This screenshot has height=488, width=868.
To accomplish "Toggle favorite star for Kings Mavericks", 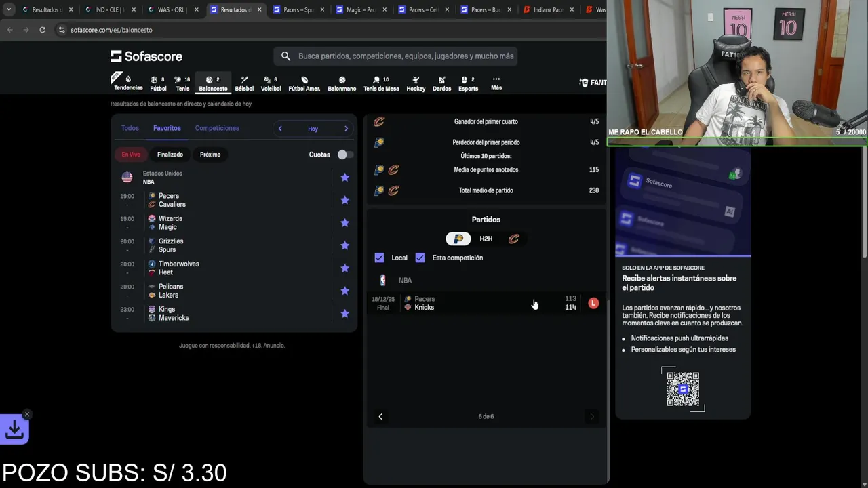I will click(344, 314).
